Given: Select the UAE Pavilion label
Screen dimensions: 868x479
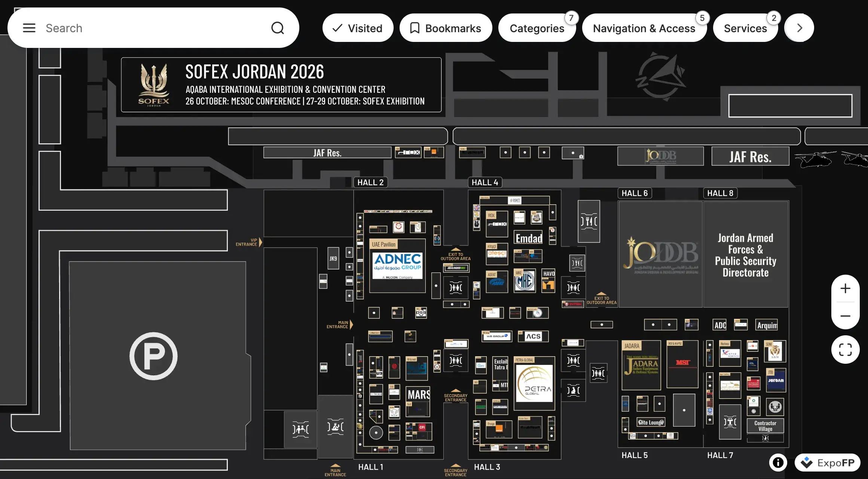Looking at the screenshot, I should click(383, 244).
